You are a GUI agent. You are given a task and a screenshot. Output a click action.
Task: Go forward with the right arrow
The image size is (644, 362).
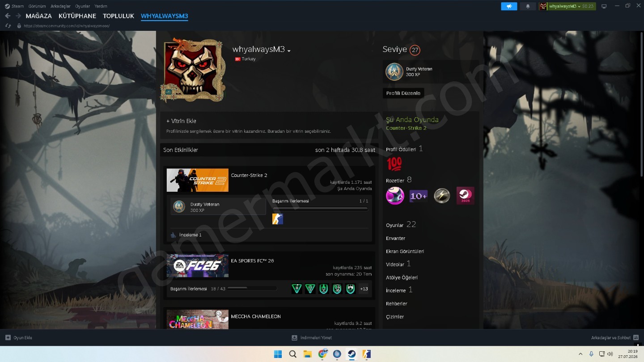tap(18, 16)
